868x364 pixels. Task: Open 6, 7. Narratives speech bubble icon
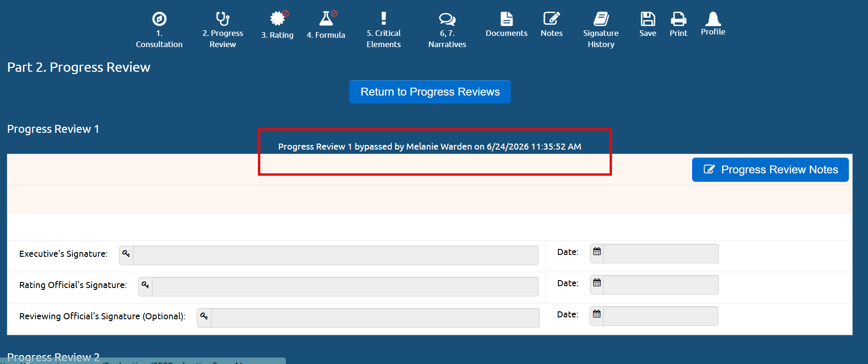447,19
